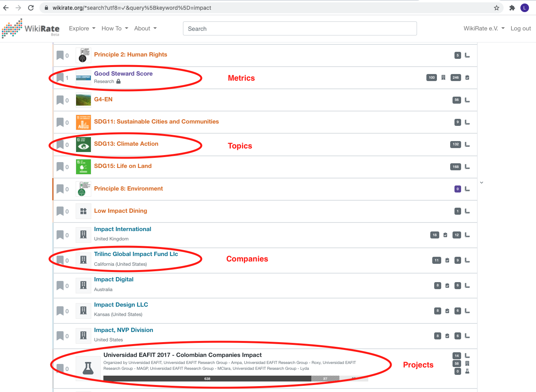Expand the chevron beside Principle 8 row
The image size is (536, 392).
[x=482, y=182]
